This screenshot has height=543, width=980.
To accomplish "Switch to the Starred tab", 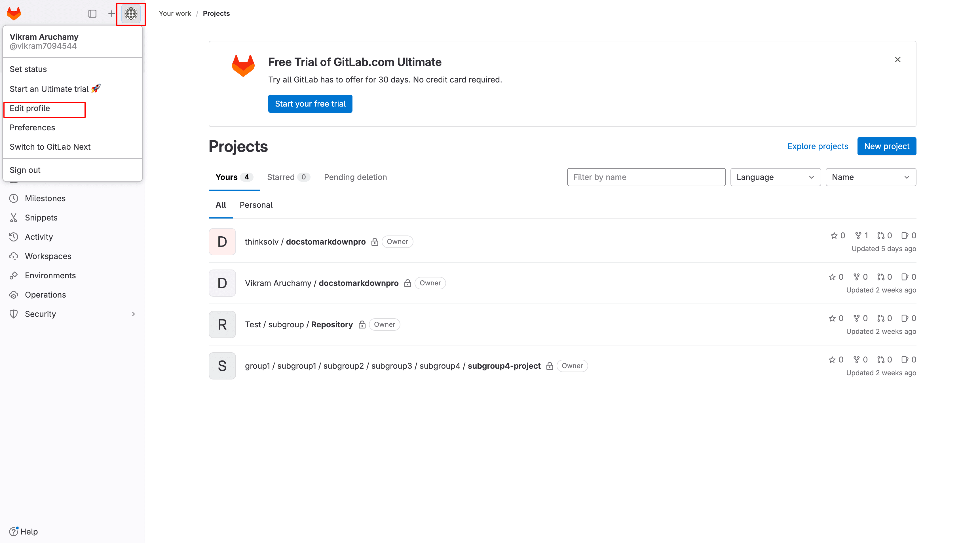I will (x=288, y=177).
